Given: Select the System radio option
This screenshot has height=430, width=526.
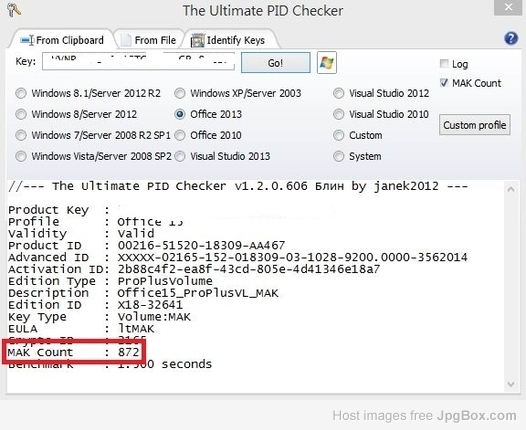Looking at the screenshot, I should [x=338, y=156].
